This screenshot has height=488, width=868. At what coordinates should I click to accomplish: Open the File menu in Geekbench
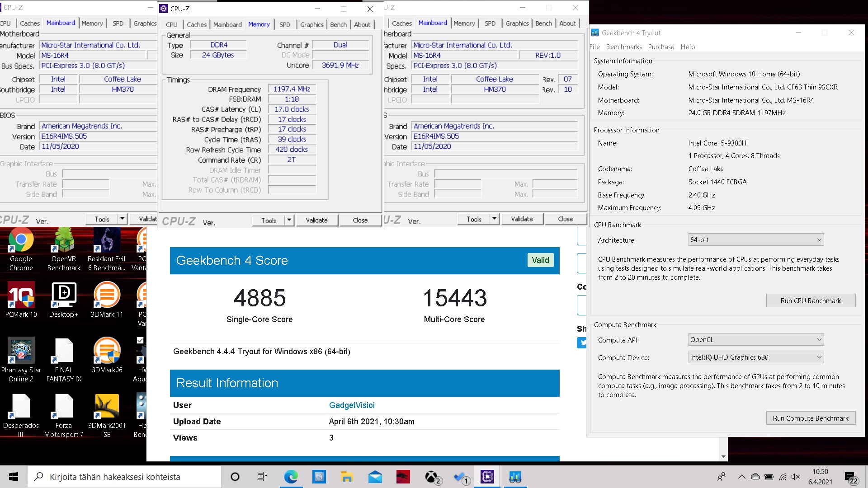point(594,47)
